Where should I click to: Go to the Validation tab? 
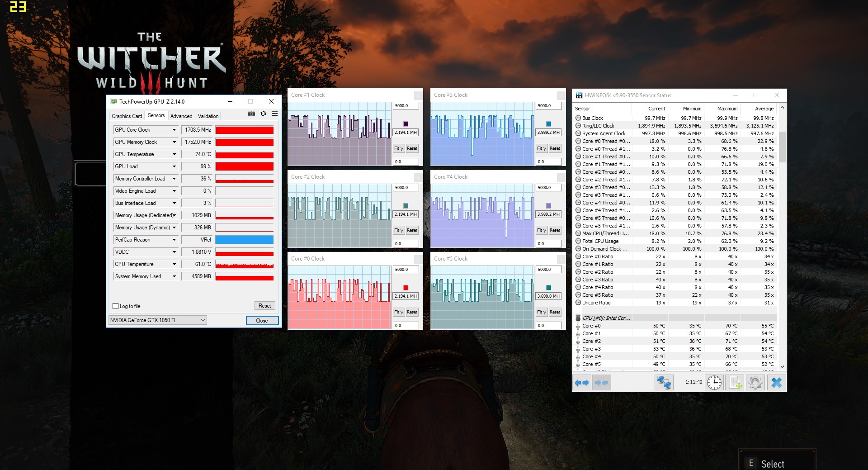(208, 116)
